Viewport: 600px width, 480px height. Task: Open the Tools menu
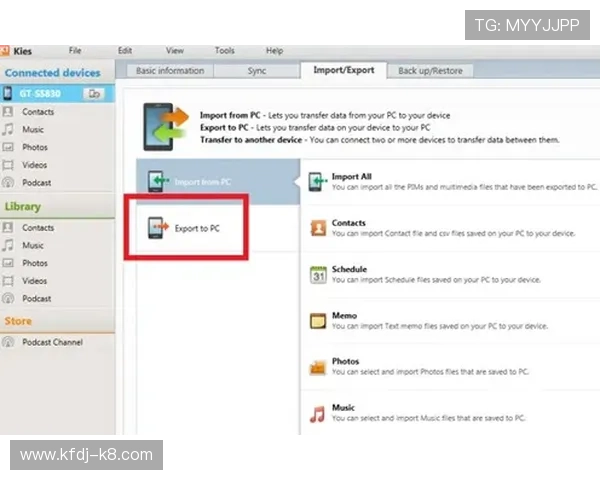point(225,50)
